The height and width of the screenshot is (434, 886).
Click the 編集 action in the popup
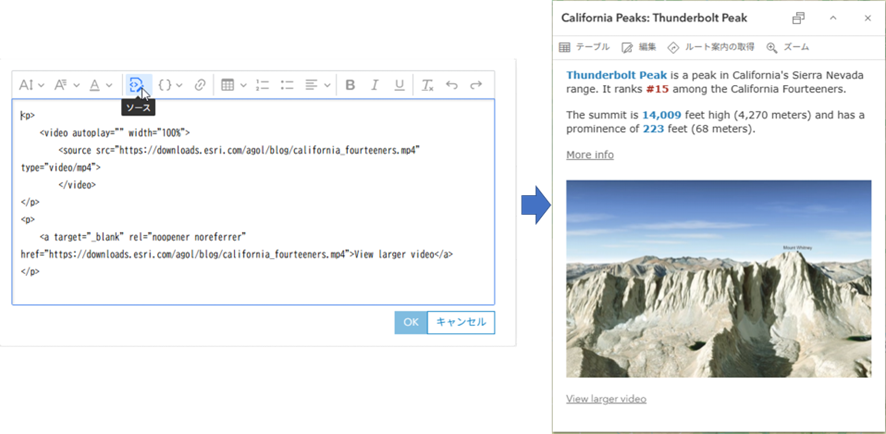click(639, 47)
